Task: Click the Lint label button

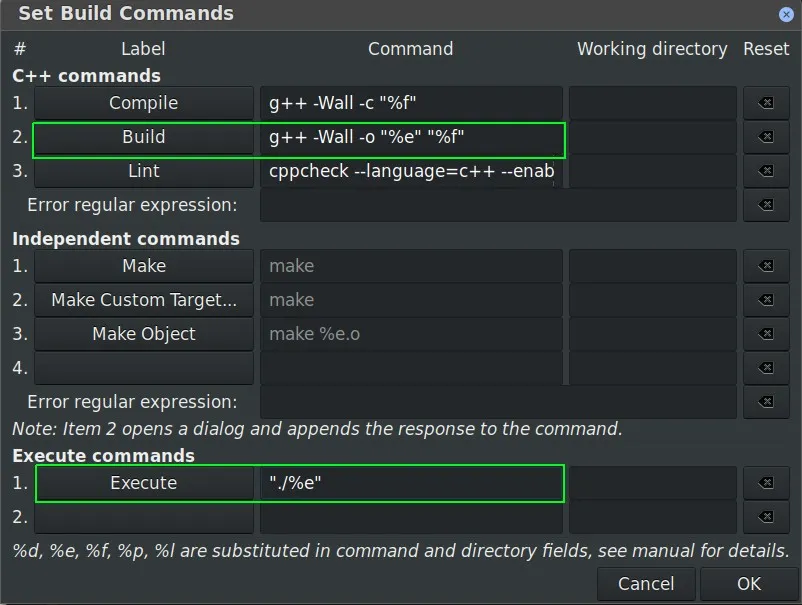Action: 144,171
